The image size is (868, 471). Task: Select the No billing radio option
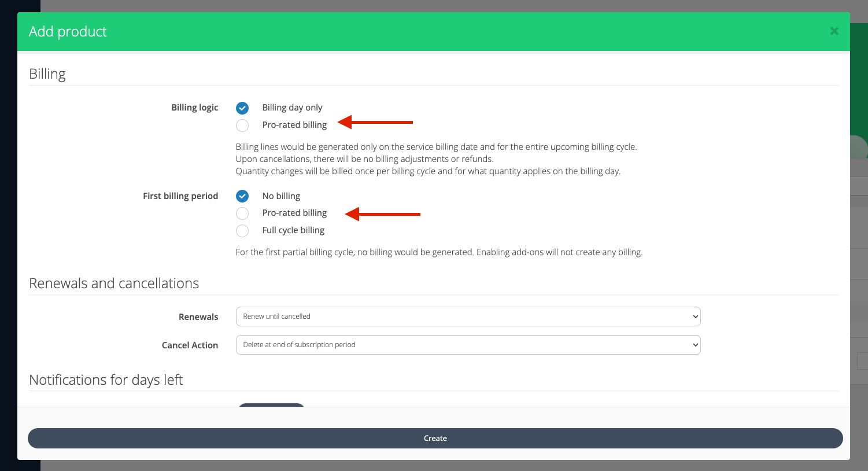coord(242,196)
